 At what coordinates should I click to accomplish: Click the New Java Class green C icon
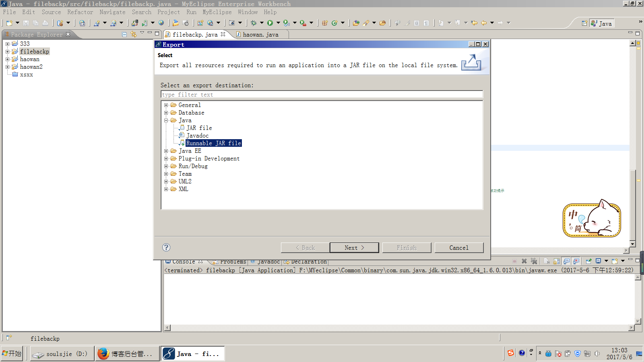click(x=334, y=23)
